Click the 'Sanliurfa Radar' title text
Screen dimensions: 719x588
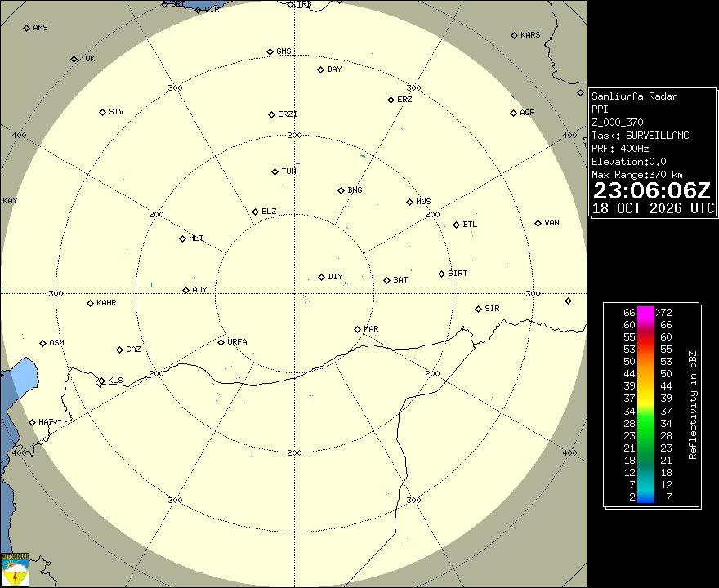[634, 96]
